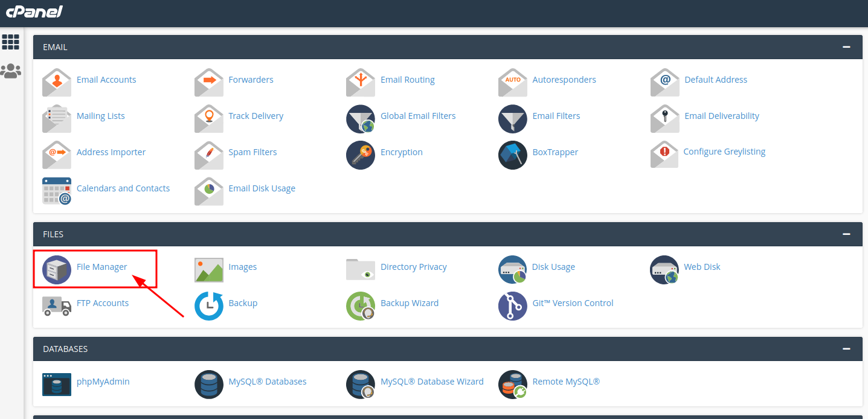Click the Directory Privacy link
Image resolution: width=868 pixels, height=419 pixels.
pyautogui.click(x=414, y=267)
